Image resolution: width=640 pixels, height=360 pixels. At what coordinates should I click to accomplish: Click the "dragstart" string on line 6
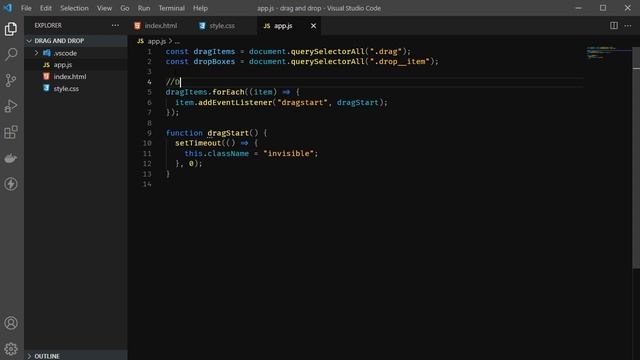click(x=302, y=102)
